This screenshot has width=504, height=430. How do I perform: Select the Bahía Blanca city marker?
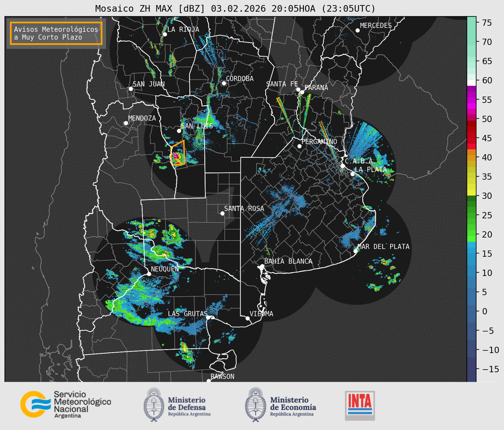262,266
